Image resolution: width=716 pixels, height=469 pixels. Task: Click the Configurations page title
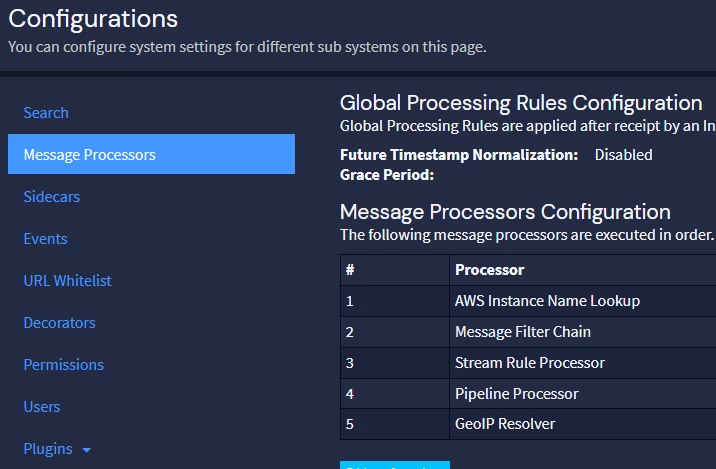coord(93,18)
